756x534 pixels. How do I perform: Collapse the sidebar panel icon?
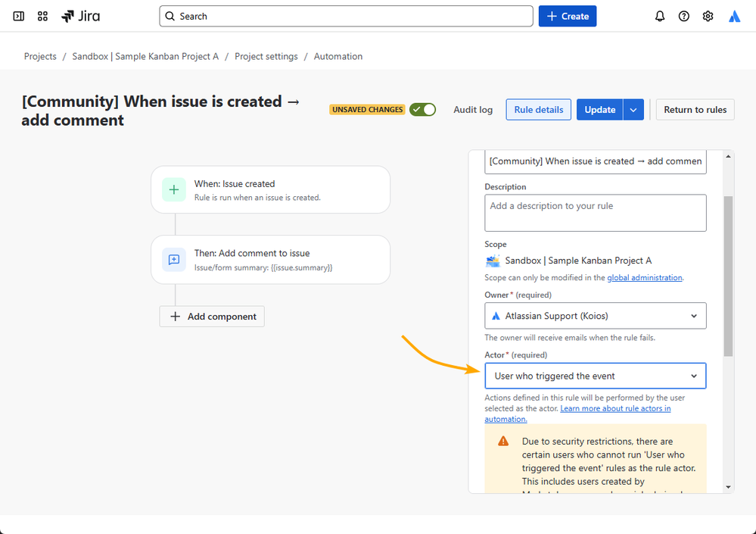pos(18,17)
